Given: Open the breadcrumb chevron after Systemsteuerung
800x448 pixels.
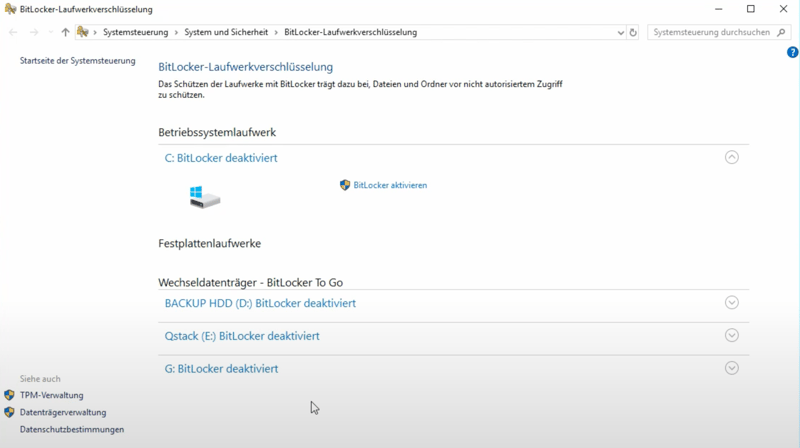Looking at the screenshot, I should coord(176,32).
